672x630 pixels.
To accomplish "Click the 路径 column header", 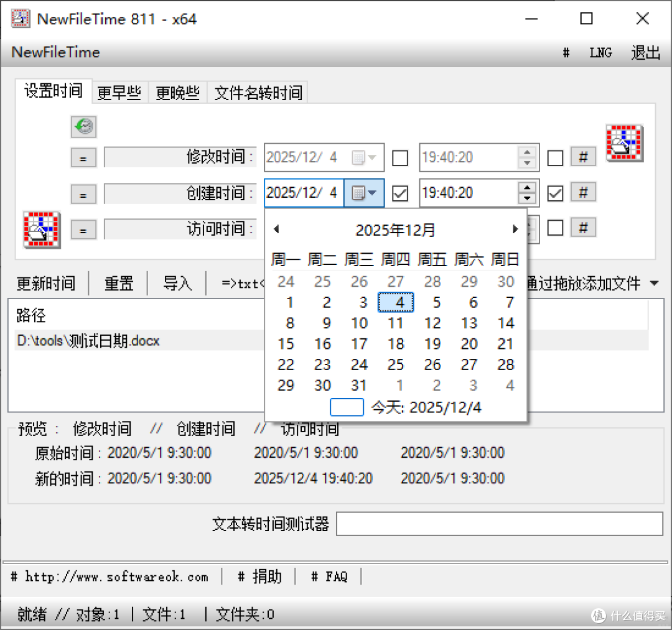I will coord(31,315).
